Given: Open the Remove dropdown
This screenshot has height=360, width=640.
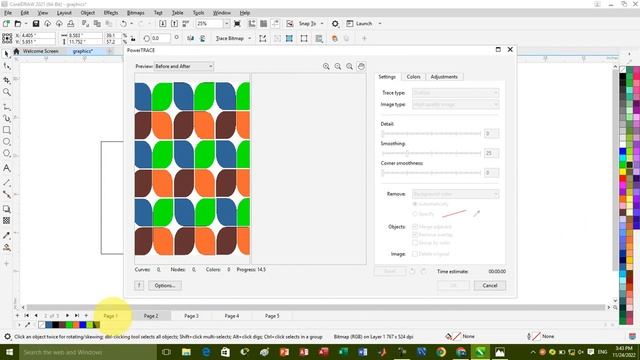Looking at the screenshot, I should point(456,194).
